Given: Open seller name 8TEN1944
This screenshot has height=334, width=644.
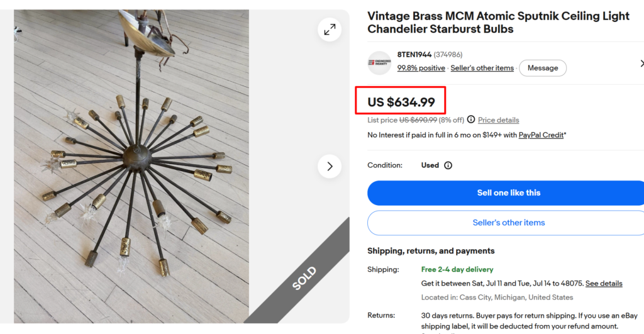Looking at the screenshot, I should [x=414, y=55].
